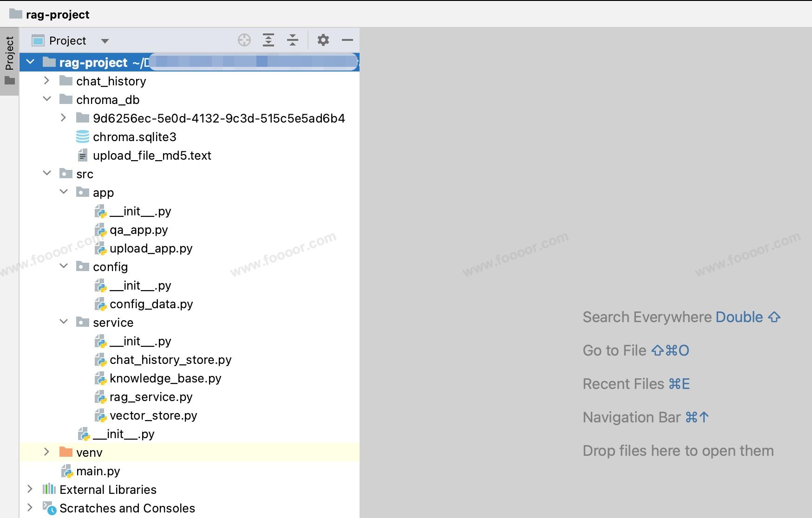Click the Collapse All toolbar icon
Viewport: 812px width, 518px height.
(x=293, y=40)
